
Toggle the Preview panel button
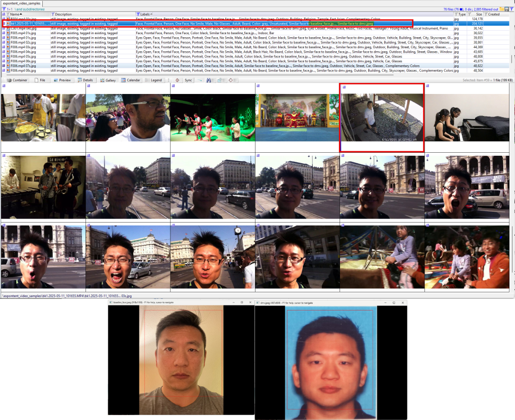click(63, 80)
